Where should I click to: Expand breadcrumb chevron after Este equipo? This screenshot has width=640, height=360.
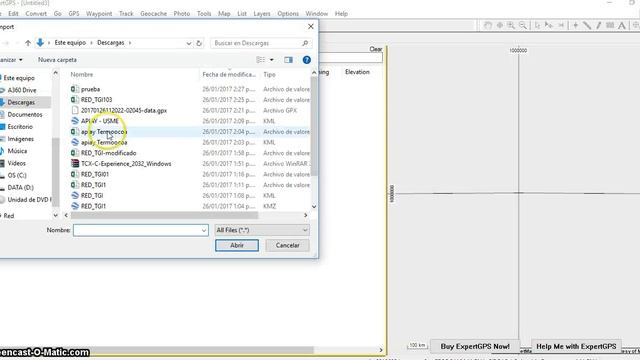(91, 42)
